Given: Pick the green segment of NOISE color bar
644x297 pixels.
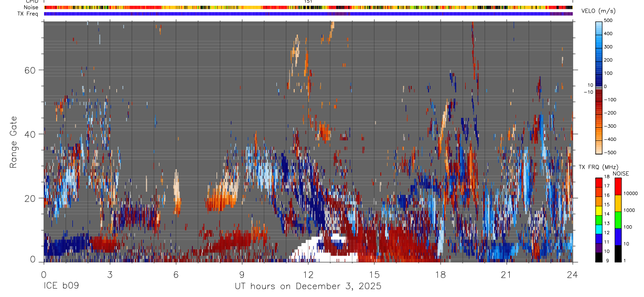Looking at the screenshot, I should pos(618,219).
